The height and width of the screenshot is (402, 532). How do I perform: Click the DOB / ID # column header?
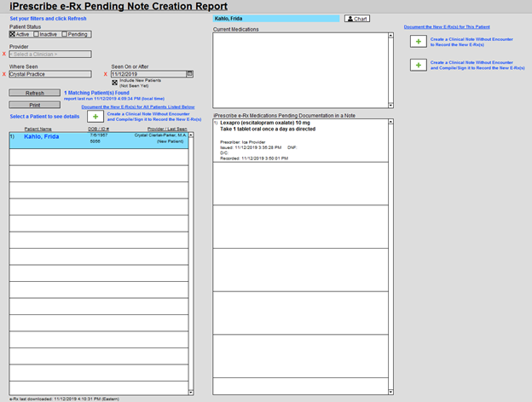(98, 129)
